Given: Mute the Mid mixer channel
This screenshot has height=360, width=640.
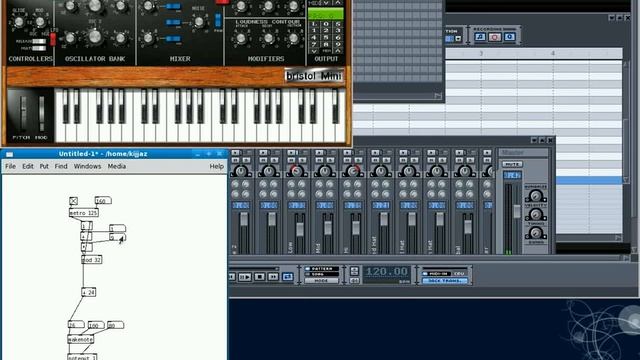Looking at the screenshot, I should click(319, 160).
